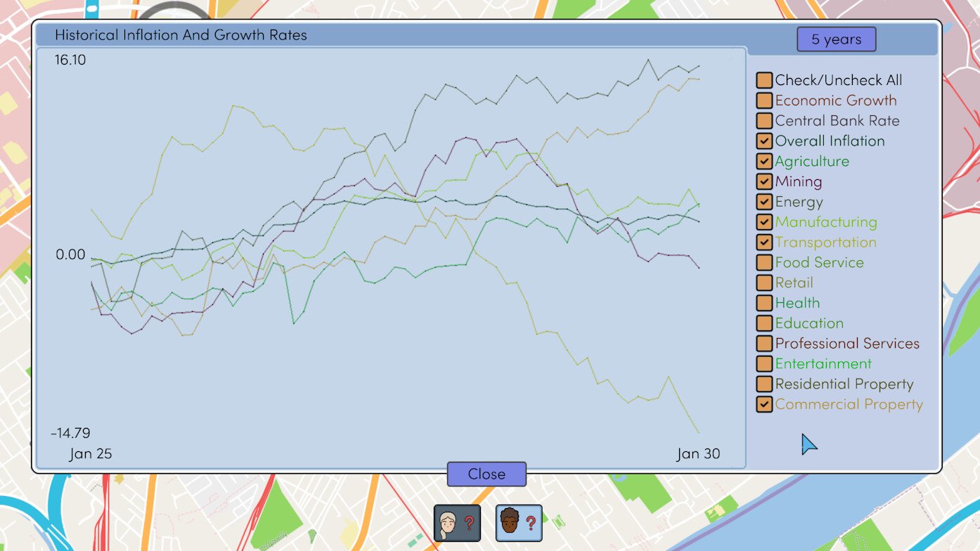Check the Health checkbox
Screen dimensions: 980x551
click(764, 304)
